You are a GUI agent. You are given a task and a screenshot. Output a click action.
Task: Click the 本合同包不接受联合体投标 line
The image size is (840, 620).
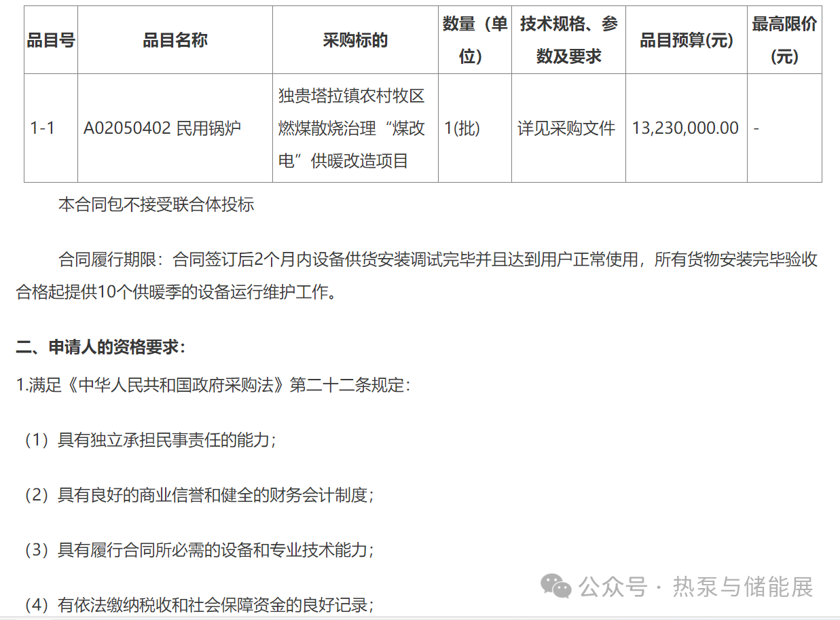click(156, 204)
